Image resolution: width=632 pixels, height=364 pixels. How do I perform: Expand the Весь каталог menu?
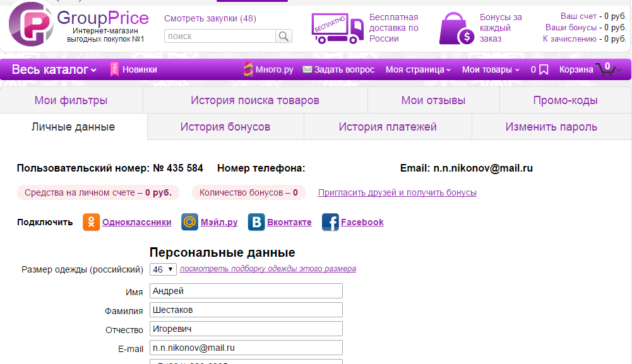click(54, 69)
